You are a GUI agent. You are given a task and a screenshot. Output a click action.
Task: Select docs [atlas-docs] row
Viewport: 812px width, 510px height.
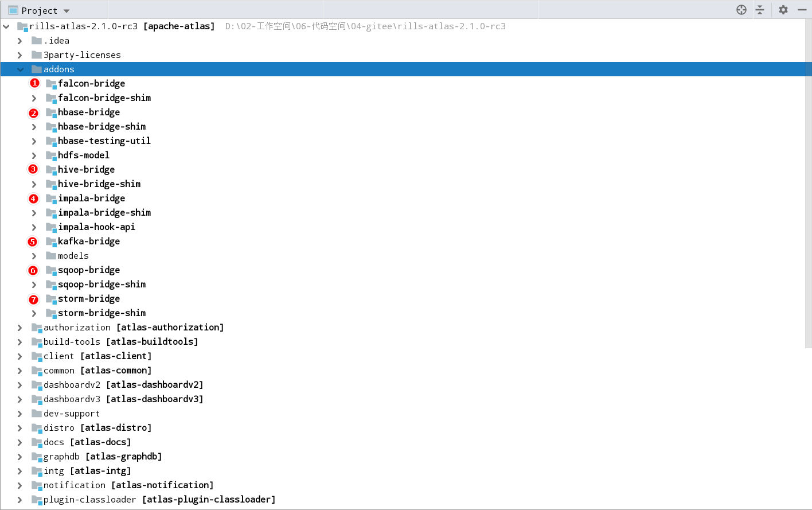click(403, 442)
